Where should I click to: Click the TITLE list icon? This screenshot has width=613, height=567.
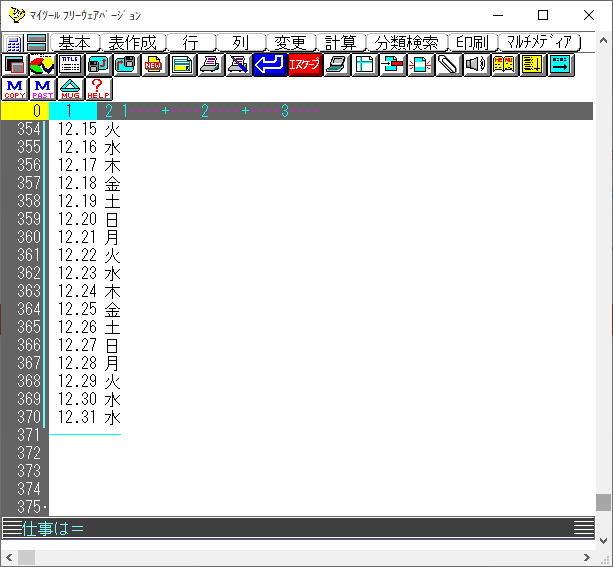click(70, 65)
